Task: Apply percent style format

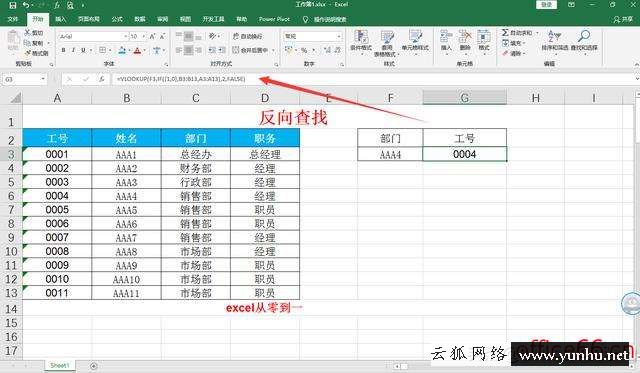Action: [x=304, y=50]
